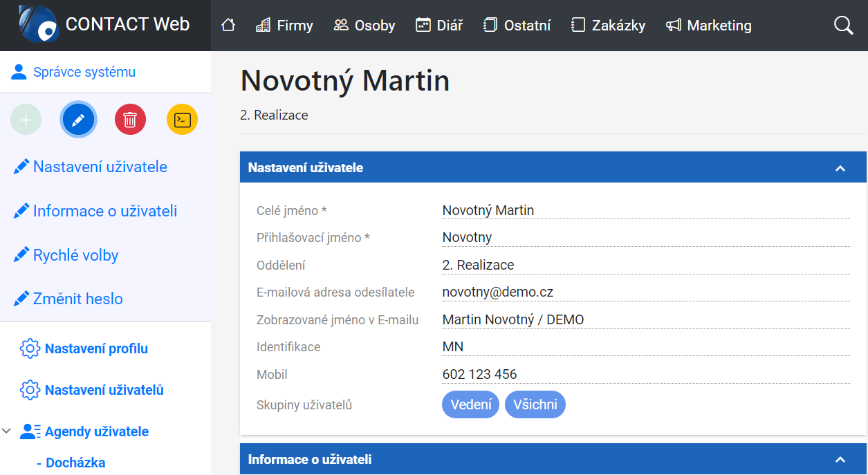868x475 pixels.
Task: Click the red delete trash button
Action: coord(130,120)
